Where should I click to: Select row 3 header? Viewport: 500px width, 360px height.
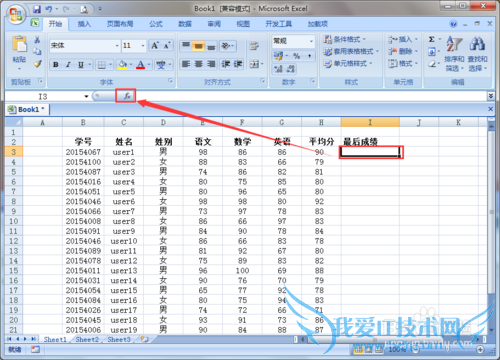point(14,152)
